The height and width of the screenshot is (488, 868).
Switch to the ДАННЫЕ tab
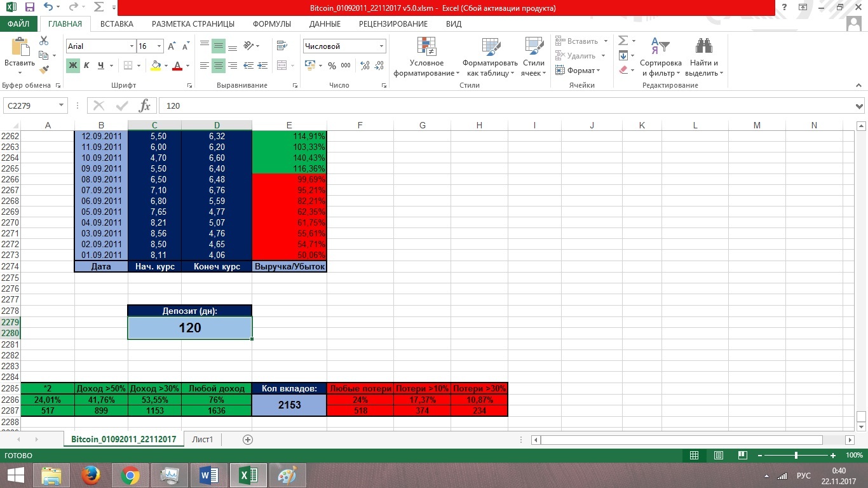coord(325,24)
